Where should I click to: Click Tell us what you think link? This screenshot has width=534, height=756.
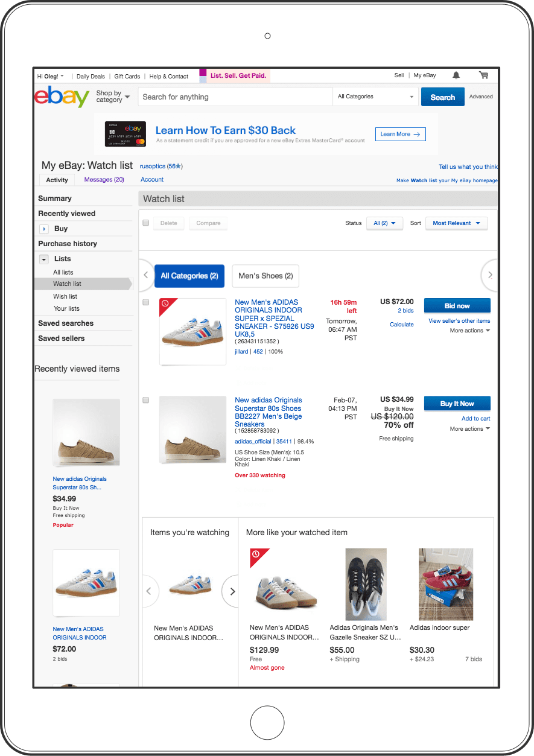tap(468, 167)
